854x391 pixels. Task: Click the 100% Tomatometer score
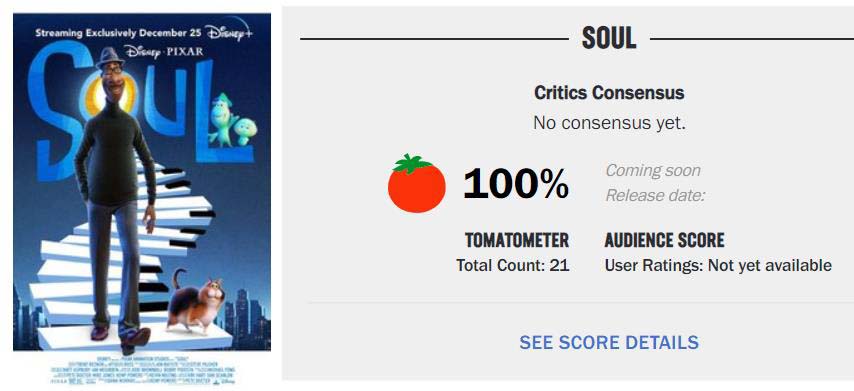coord(516,184)
